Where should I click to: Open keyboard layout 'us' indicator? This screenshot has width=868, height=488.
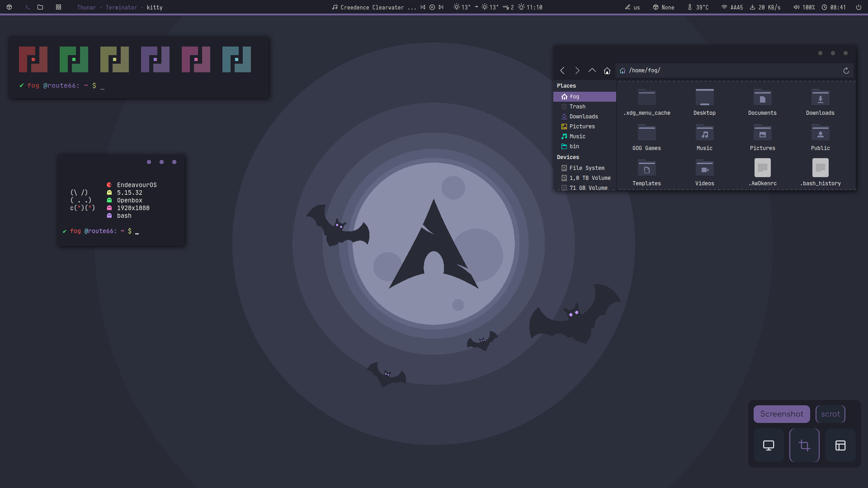pos(632,8)
